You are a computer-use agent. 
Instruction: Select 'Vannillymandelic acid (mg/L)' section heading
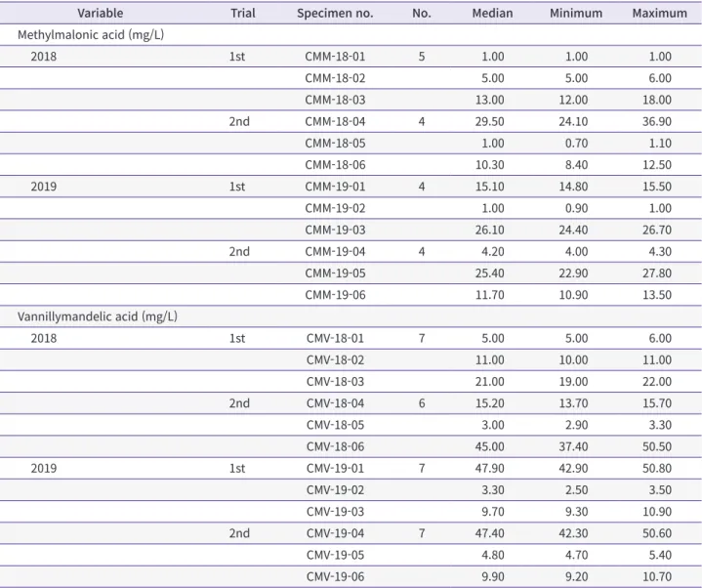98,316
